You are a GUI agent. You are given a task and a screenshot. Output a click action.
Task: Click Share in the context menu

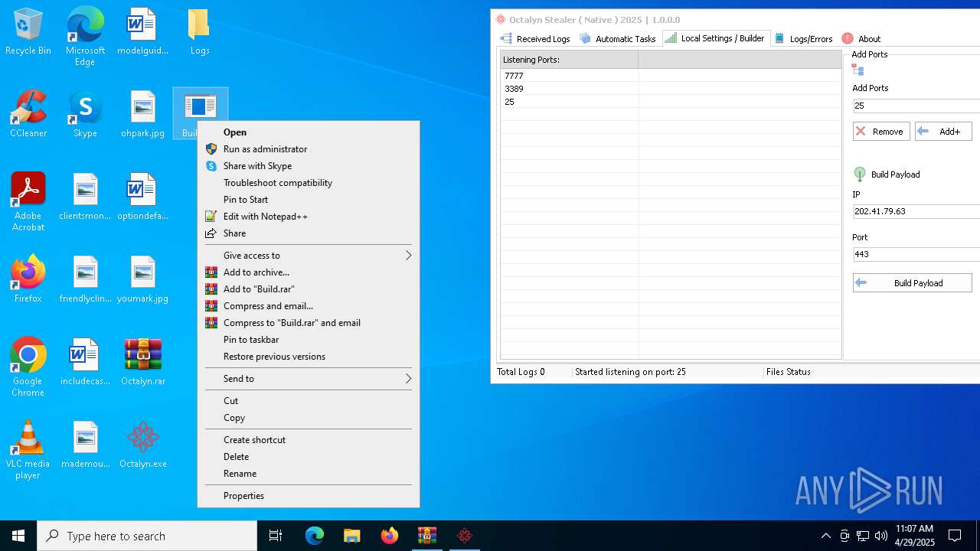(309, 233)
